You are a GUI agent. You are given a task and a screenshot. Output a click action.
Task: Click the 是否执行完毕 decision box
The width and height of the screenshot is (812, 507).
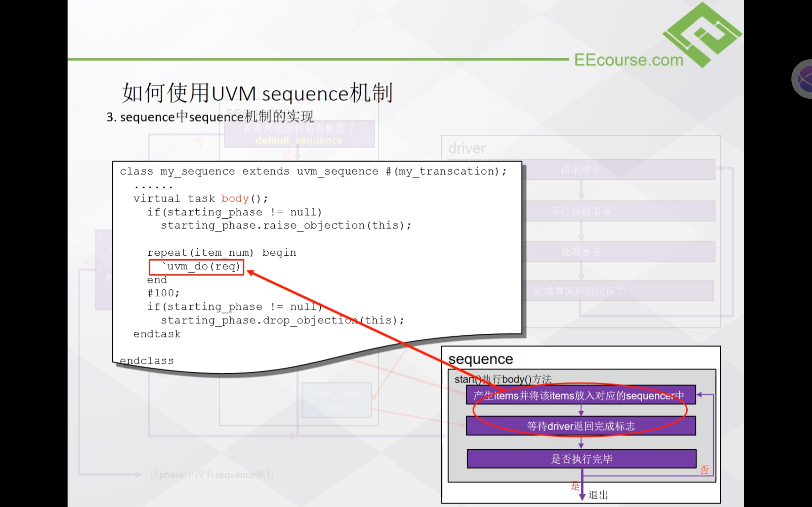tap(581, 459)
